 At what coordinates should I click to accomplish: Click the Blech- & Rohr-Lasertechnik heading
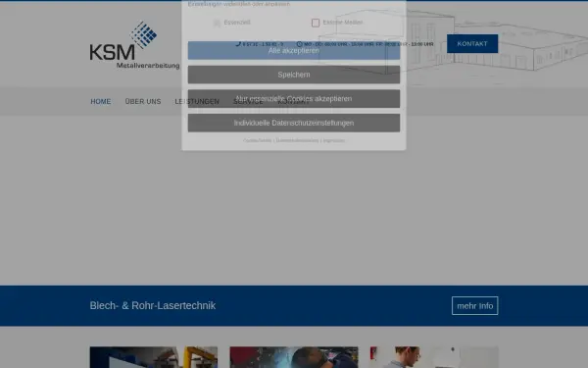click(153, 305)
